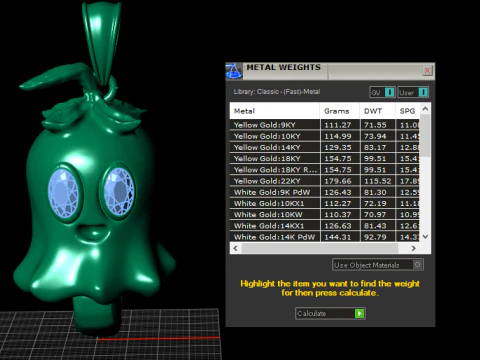Image resolution: width=480 pixels, height=360 pixels.
Task: Toggle the GV library switch
Action: (x=382, y=92)
